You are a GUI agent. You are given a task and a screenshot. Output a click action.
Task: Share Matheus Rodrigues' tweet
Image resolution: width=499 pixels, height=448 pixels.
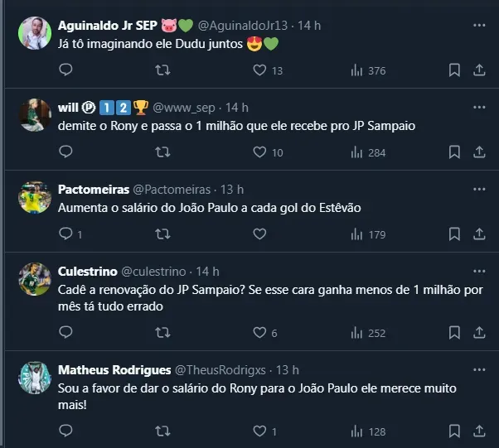tap(479, 431)
